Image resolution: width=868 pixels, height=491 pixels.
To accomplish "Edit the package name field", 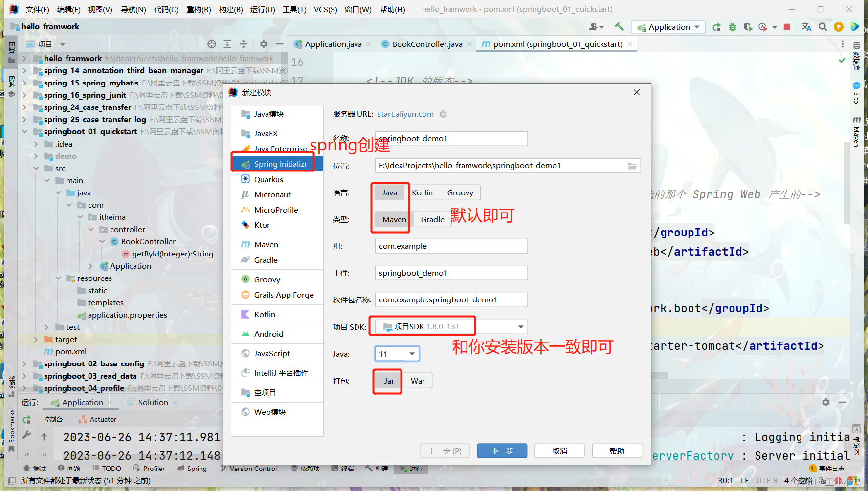I will tap(451, 299).
